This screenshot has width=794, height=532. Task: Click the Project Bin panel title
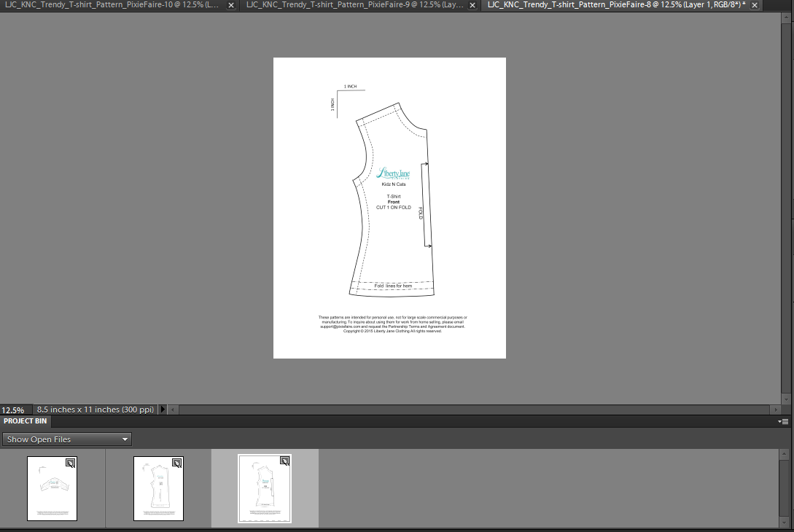coord(26,421)
